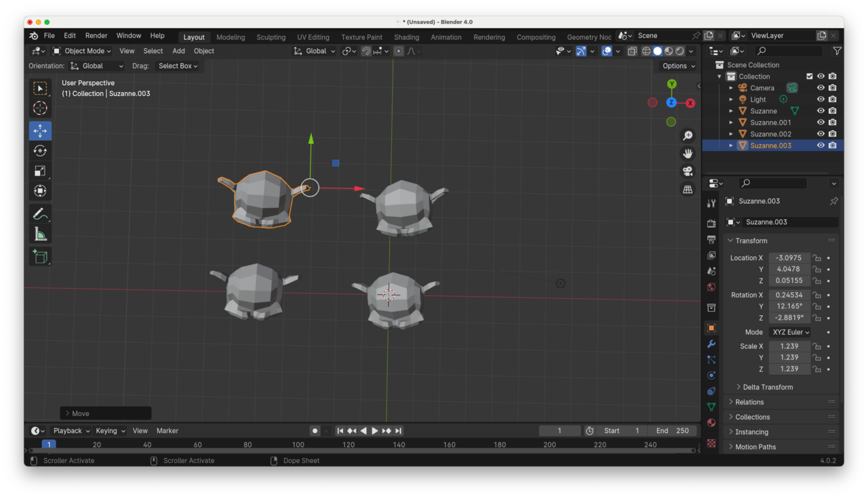868x498 pixels.
Task: Click the End frame 250 field
Action: pos(673,431)
